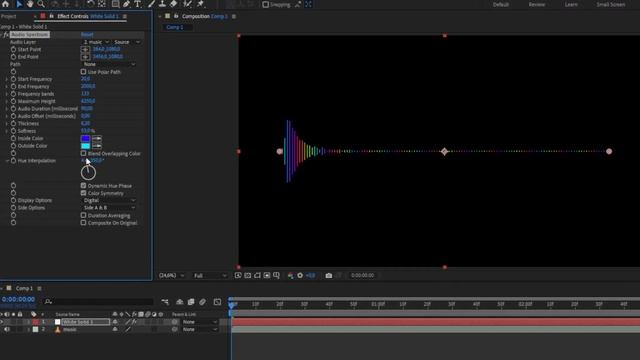Click timeline current time 0:00:00:00
Screen dimensions: 640x360
point(18,299)
